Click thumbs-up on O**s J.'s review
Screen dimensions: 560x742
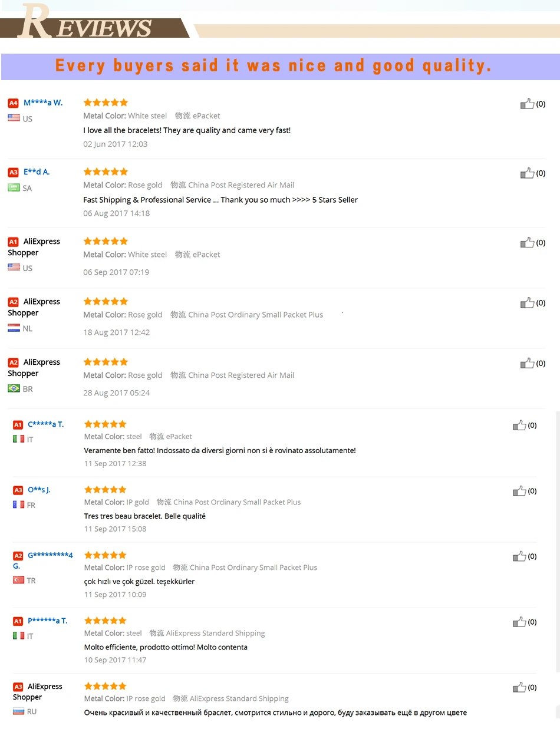(x=519, y=491)
